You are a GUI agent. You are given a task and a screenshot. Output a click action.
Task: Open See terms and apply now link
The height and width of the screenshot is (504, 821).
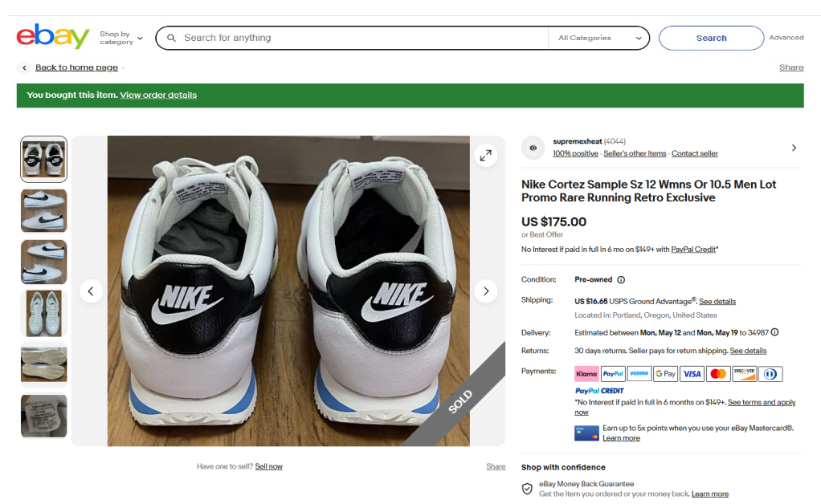click(762, 403)
